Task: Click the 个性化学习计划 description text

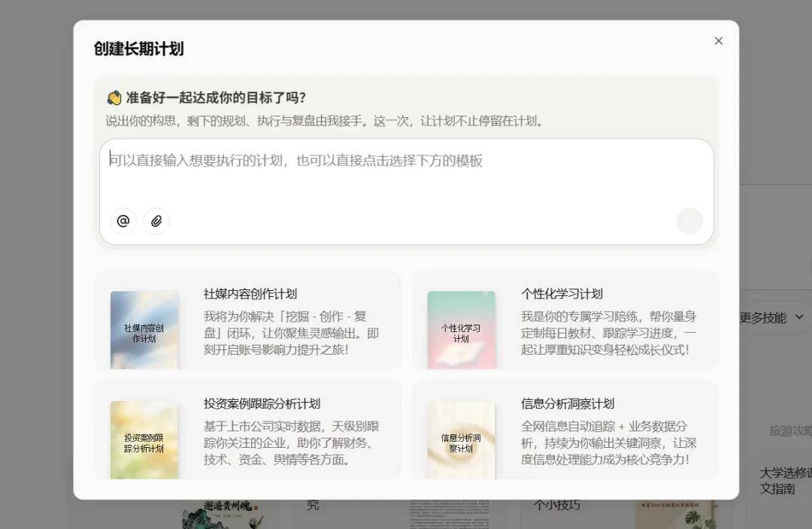Action: click(609, 333)
